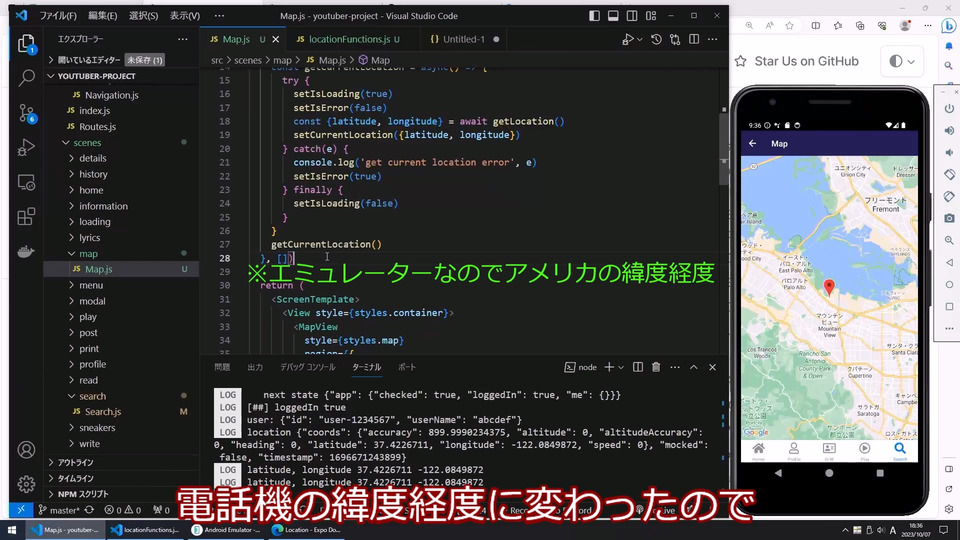960x540 pixels.
Task: Switch to locationFunctions.js tab
Action: coord(348,39)
